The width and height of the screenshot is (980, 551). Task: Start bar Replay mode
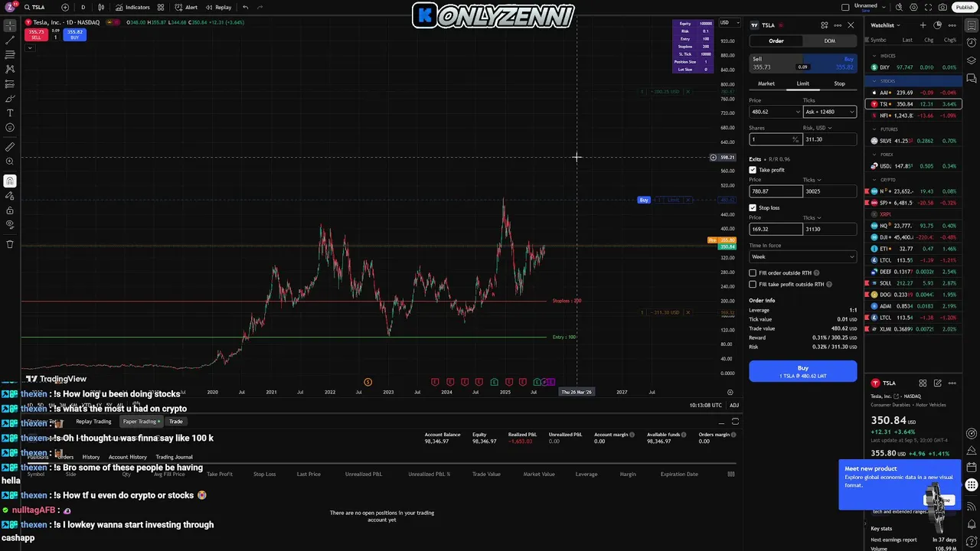pyautogui.click(x=219, y=8)
